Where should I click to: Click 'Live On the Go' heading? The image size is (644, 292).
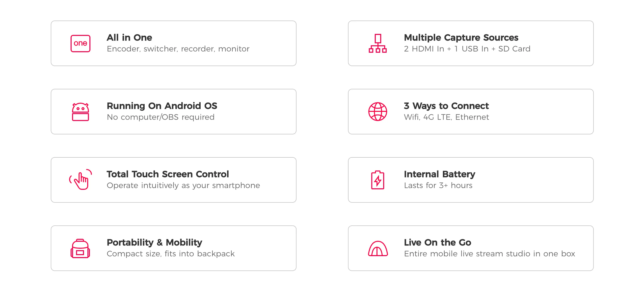point(437,242)
